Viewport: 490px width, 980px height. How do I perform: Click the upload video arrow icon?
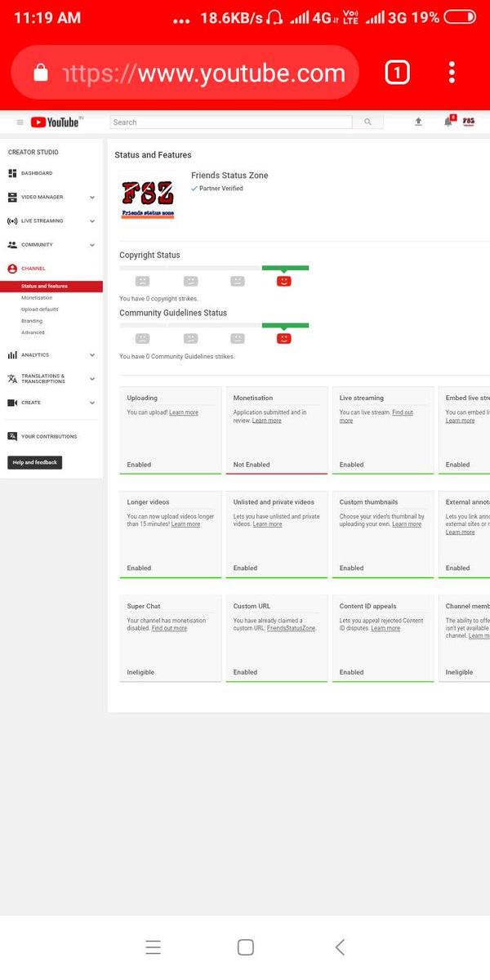(418, 122)
